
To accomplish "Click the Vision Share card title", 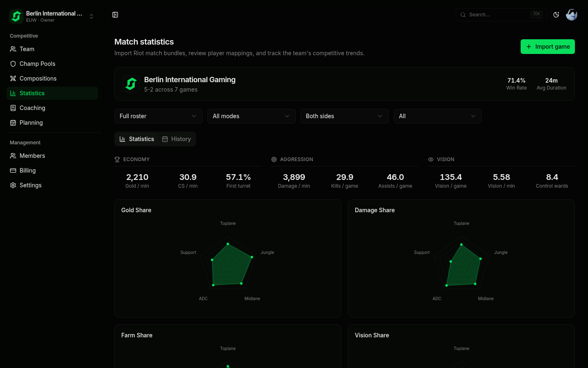I will [x=372, y=335].
